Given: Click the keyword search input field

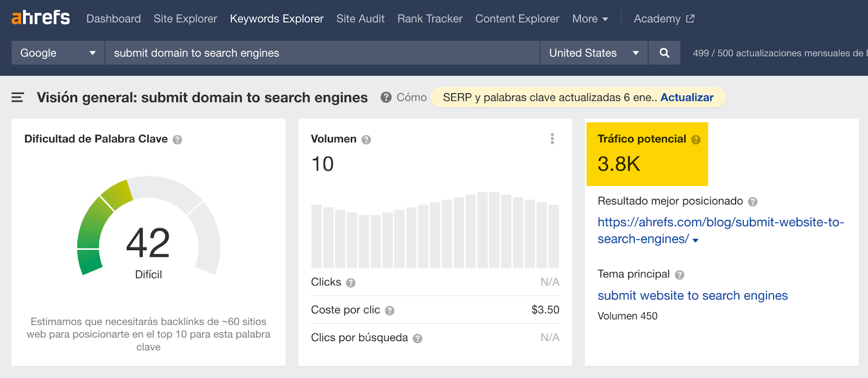Looking at the screenshot, I should point(322,53).
